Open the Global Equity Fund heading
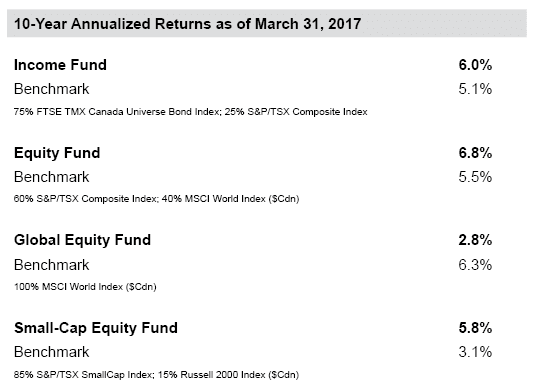536x392 pixels. [82, 240]
